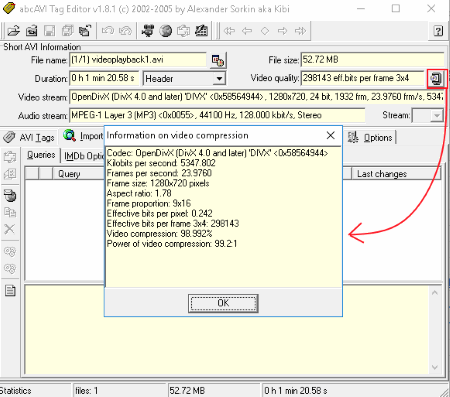This screenshot has height=397, width=450.
Task: Open help with the question mark icon
Action: point(438,31)
